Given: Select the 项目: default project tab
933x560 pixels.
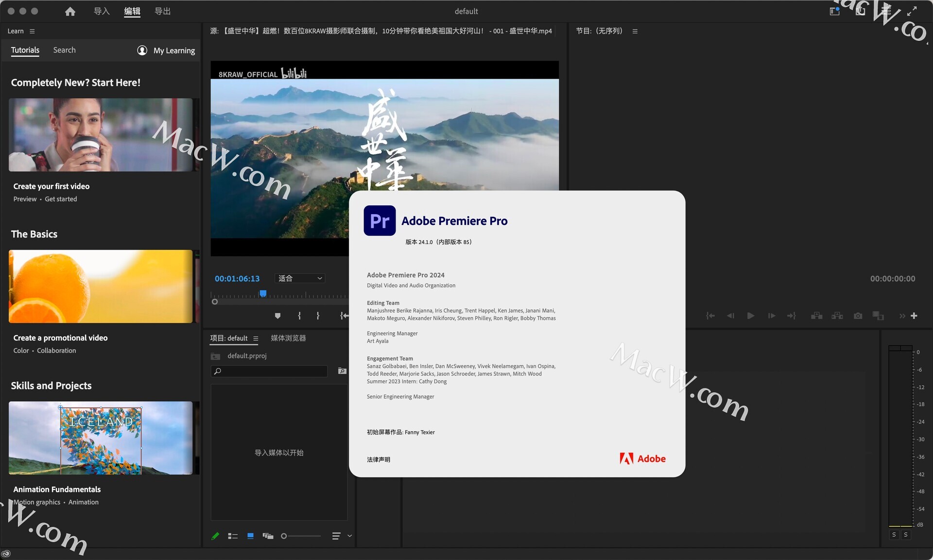Looking at the screenshot, I should coord(229,338).
